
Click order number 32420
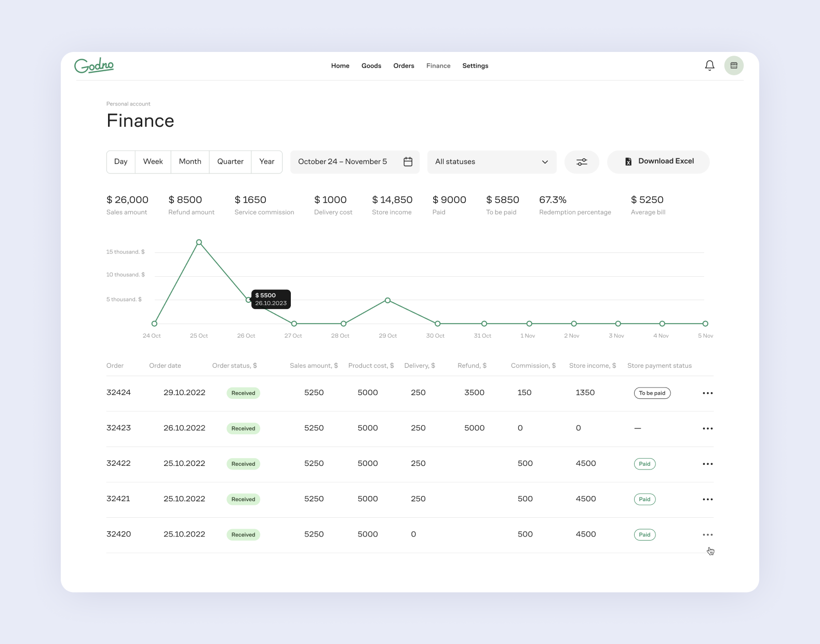coord(118,534)
